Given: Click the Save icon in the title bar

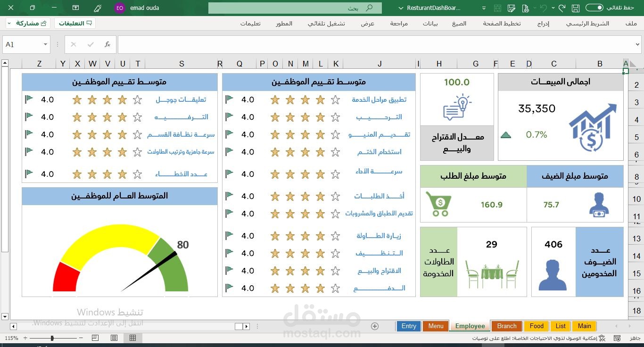Looking at the screenshot, I should click(575, 8).
